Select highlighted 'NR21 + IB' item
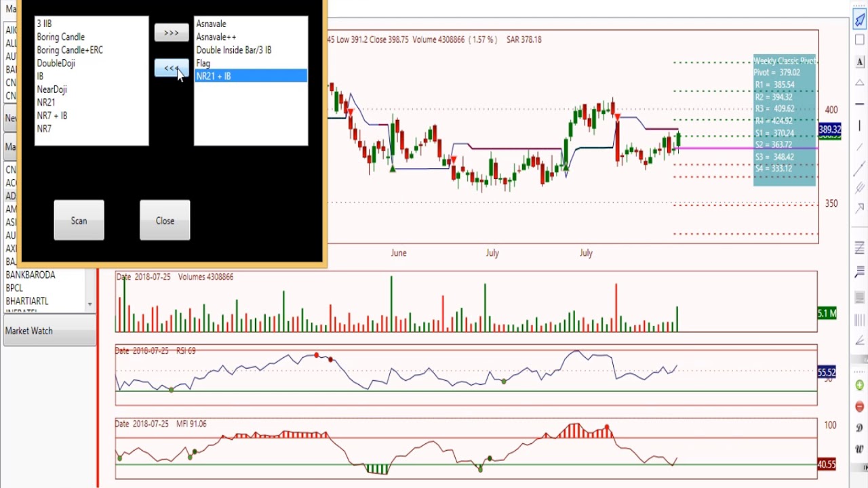Screen dimensions: 868x488 click(251, 76)
